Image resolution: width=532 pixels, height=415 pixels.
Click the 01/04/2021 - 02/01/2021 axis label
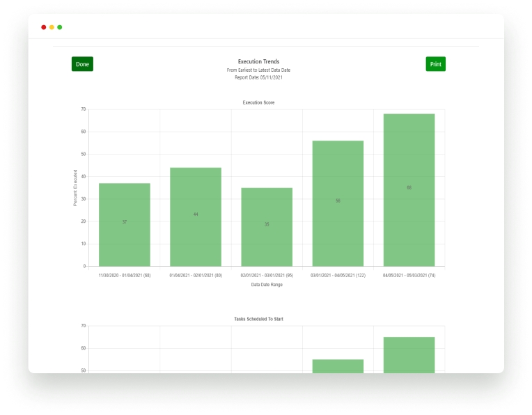click(x=196, y=275)
